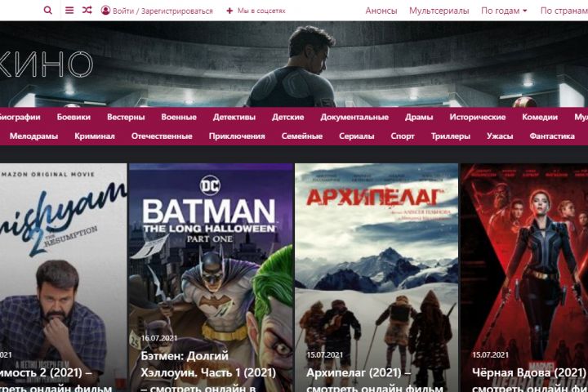This screenshot has height=392, width=588.
Task: Open the По странам menu item
Action: (x=563, y=11)
